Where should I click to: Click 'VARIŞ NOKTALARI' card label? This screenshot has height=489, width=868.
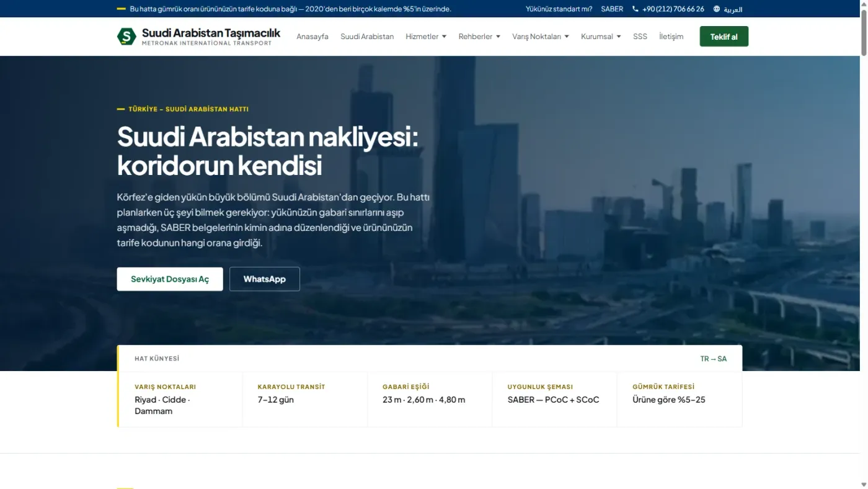[x=165, y=387]
